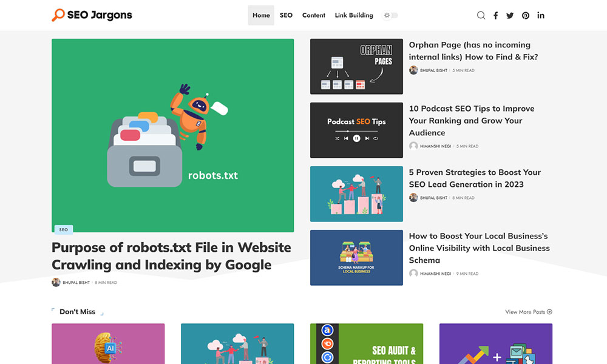Open the Podcast SEO Tips thumbnail
The image size is (607, 364).
tap(356, 130)
